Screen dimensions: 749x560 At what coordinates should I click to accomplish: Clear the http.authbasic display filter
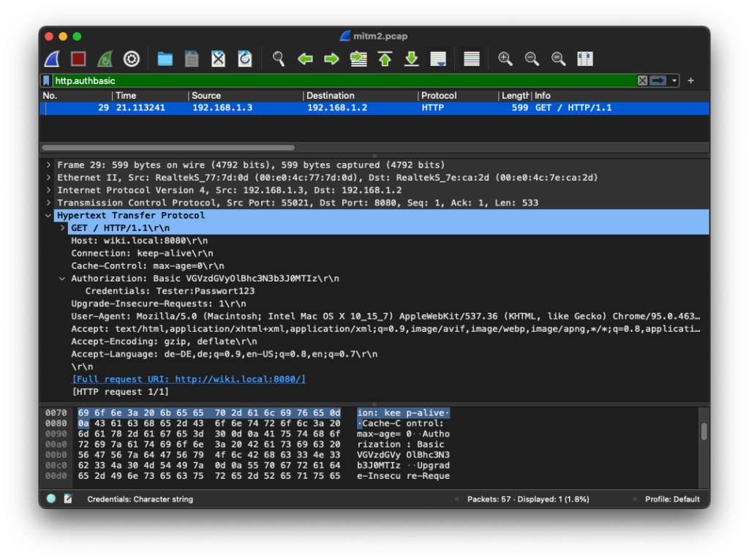coord(641,80)
